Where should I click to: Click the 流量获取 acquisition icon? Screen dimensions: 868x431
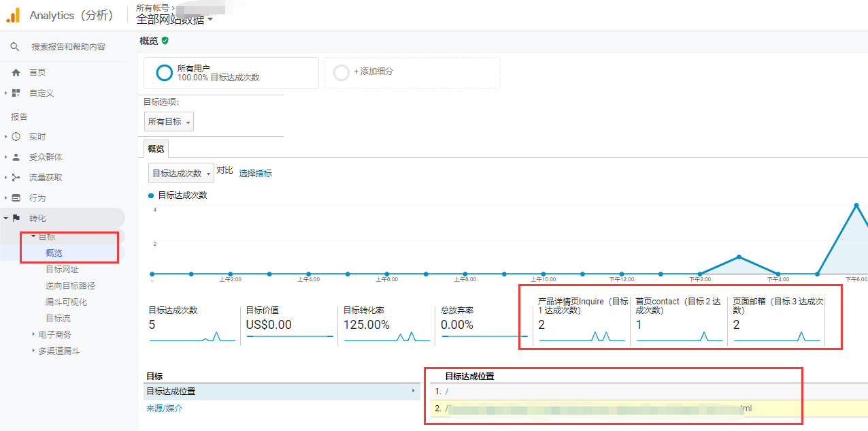[16, 178]
